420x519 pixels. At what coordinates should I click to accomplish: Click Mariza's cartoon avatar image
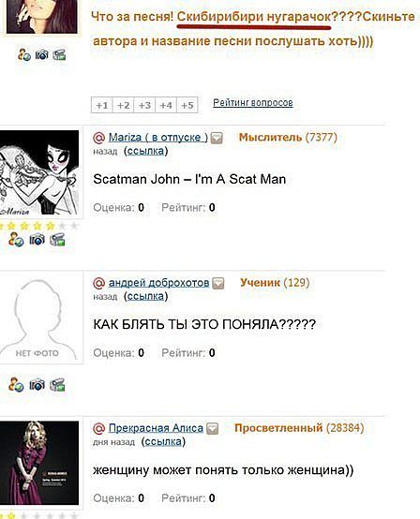(39, 172)
